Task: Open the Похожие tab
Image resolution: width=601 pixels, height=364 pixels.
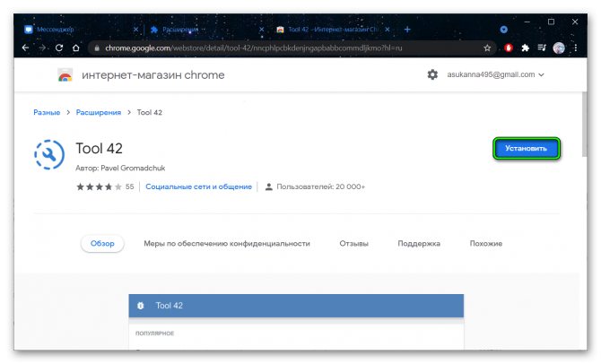Action: tap(486, 243)
